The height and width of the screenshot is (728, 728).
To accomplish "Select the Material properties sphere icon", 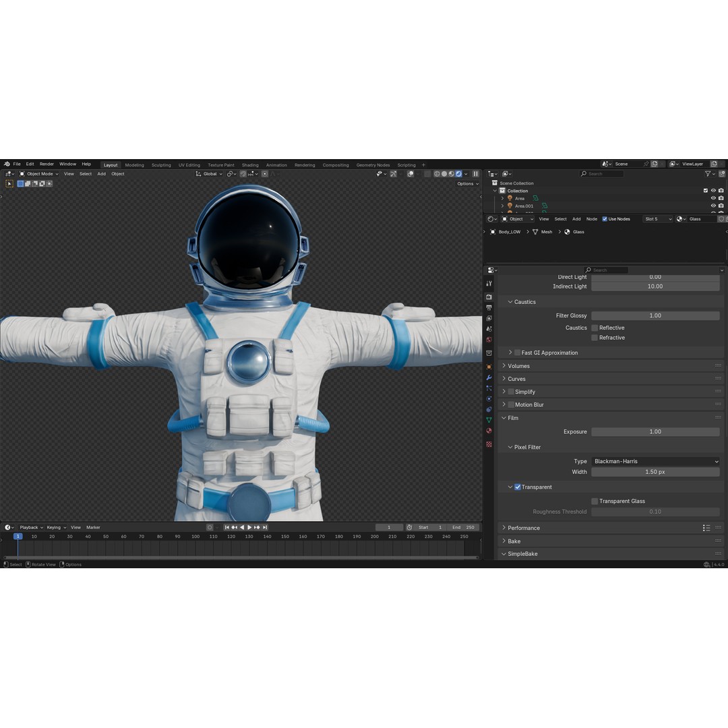I will (x=489, y=429).
